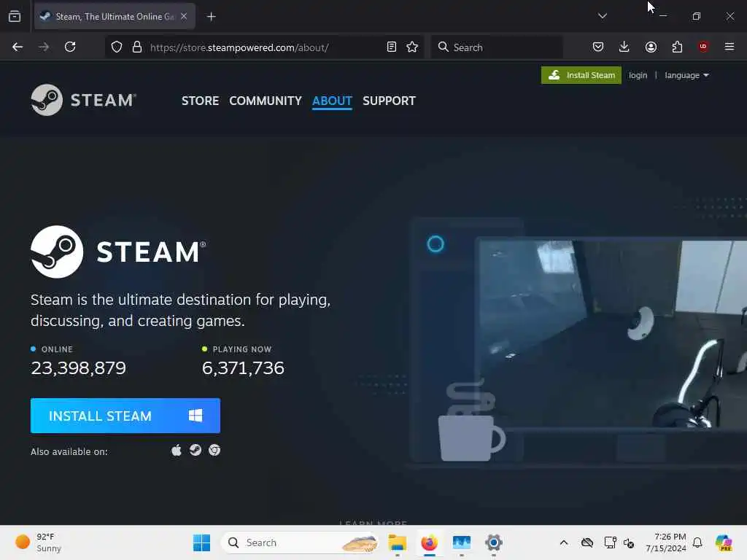The width and height of the screenshot is (747, 560).
Task: Choose the Apple macOS download icon
Action: (177, 450)
